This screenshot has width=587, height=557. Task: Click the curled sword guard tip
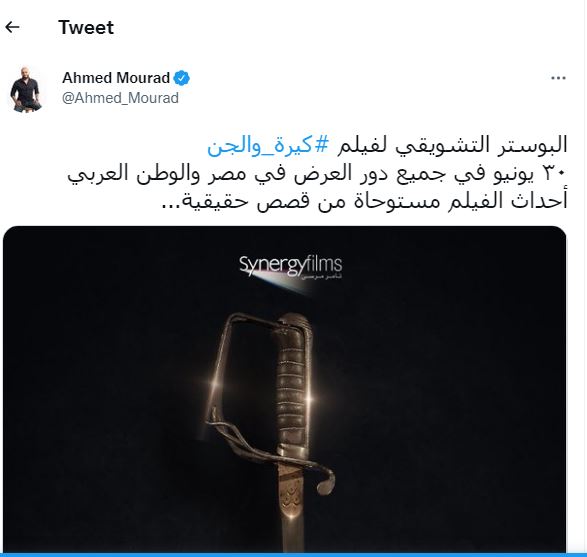tap(326, 482)
